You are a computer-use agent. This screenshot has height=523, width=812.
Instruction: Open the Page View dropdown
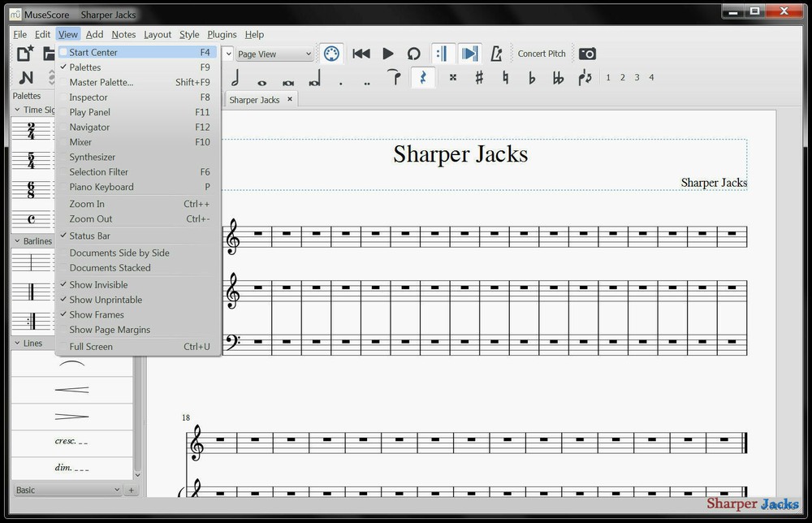(273, 54)
